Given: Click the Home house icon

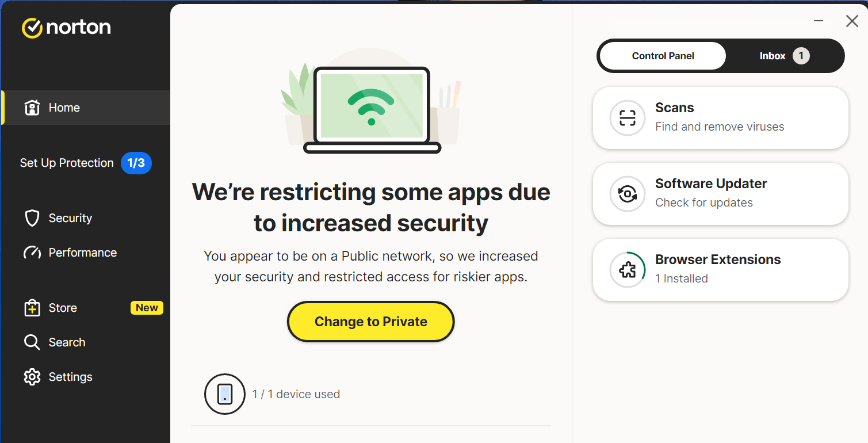Looking at the screenshot, I should point(32,108).
